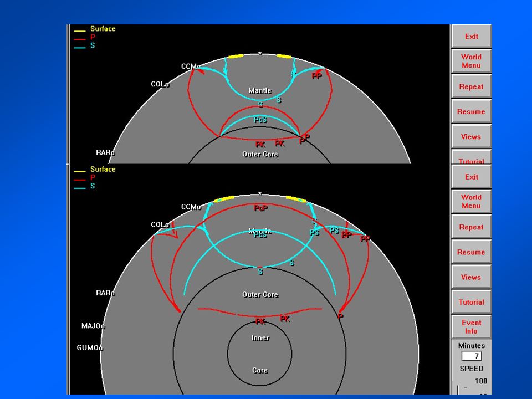Click the Minutes field showing 7

pyautogui.click(x=471, y=356)
